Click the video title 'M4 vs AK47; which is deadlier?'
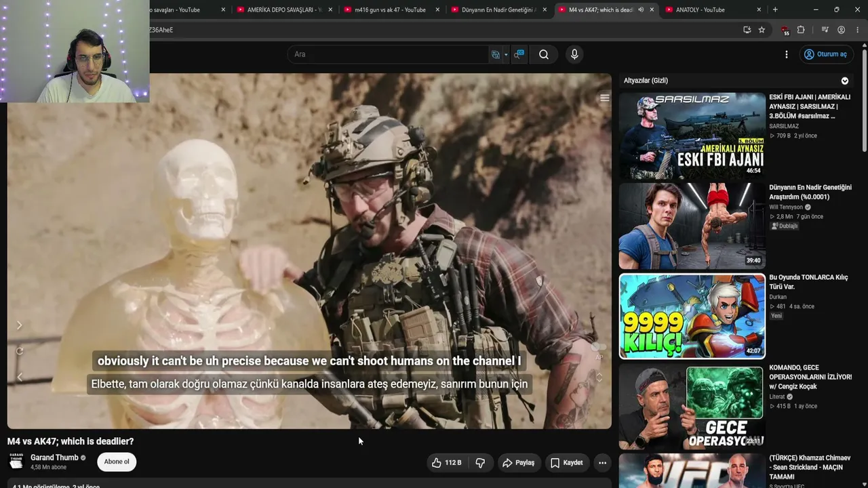Screen dimensions: 868x488 coord(71,441)
